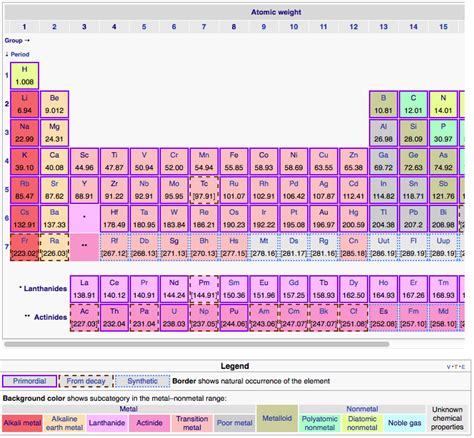Open the Lanthanum (La) element cell
This screenshot has height=438, width=474.
click(84, 289)
